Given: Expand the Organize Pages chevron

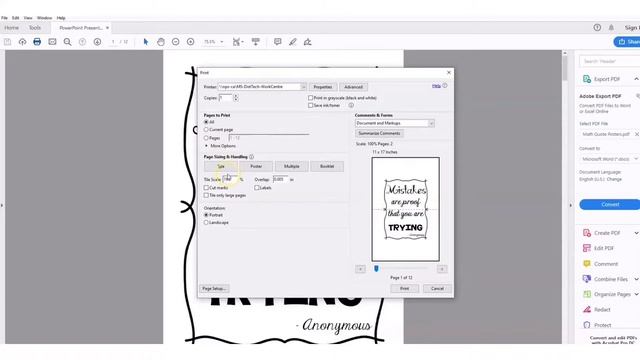Looking at the screenshot, I should pos(636,294).
